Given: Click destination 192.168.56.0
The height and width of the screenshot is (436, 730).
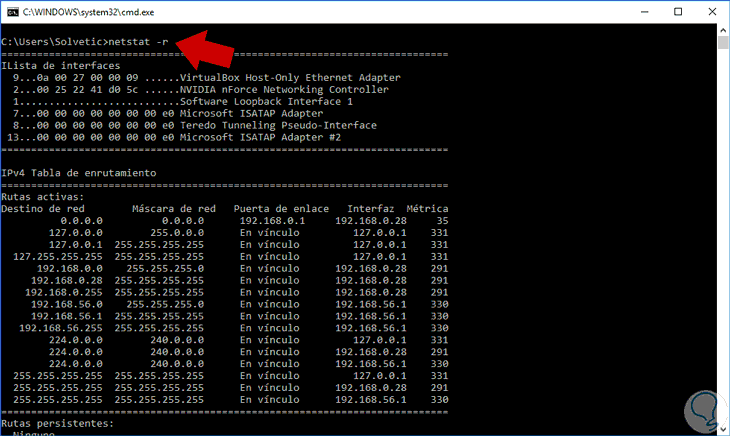Looking at the screenshot, I should pos(67,304).
